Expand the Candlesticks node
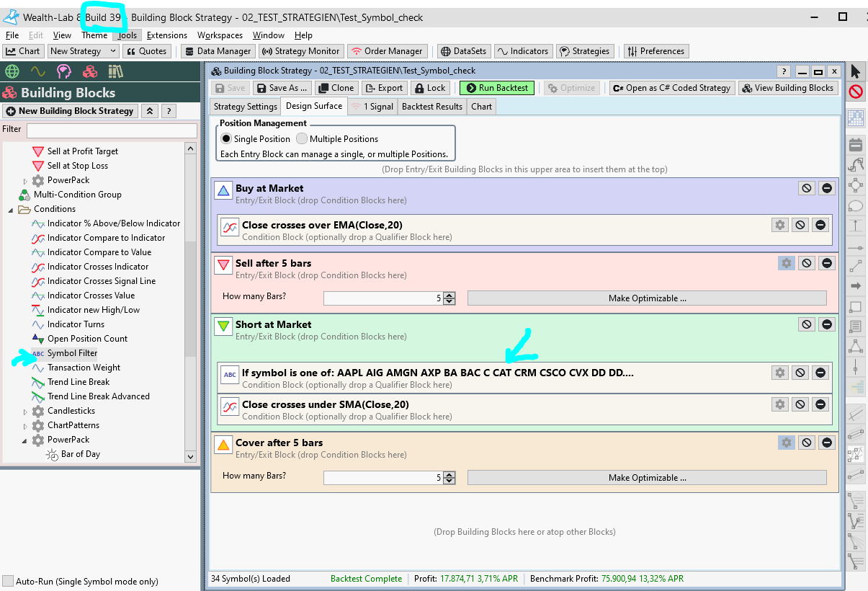Image resolution: width=868 pixels, height=591 pixels. 25,411
